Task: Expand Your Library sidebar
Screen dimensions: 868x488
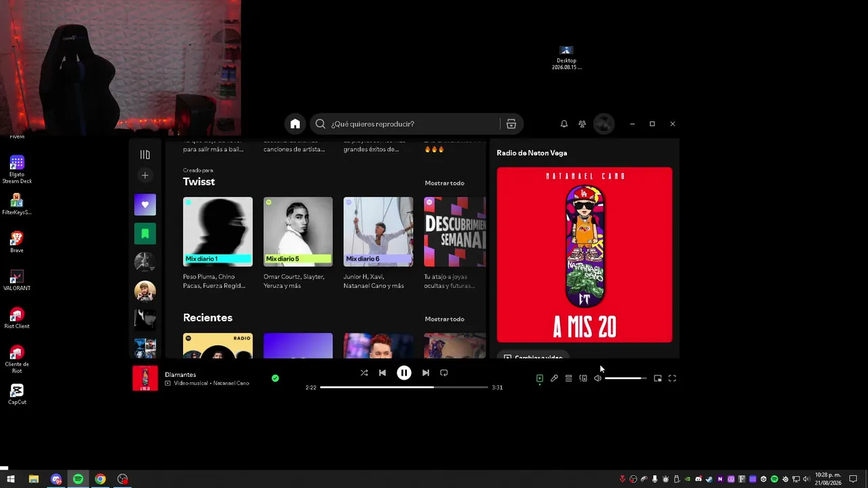Action: pos(145,155)
